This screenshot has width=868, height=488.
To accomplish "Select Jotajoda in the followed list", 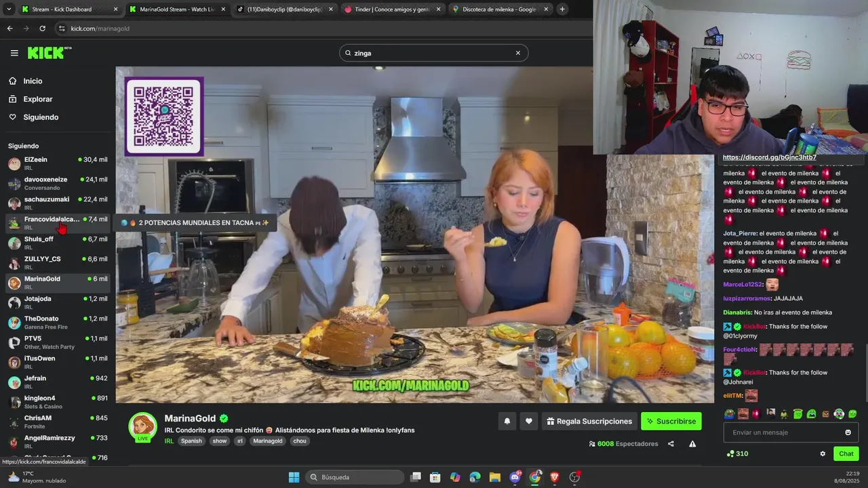I will tap(58, 302).
